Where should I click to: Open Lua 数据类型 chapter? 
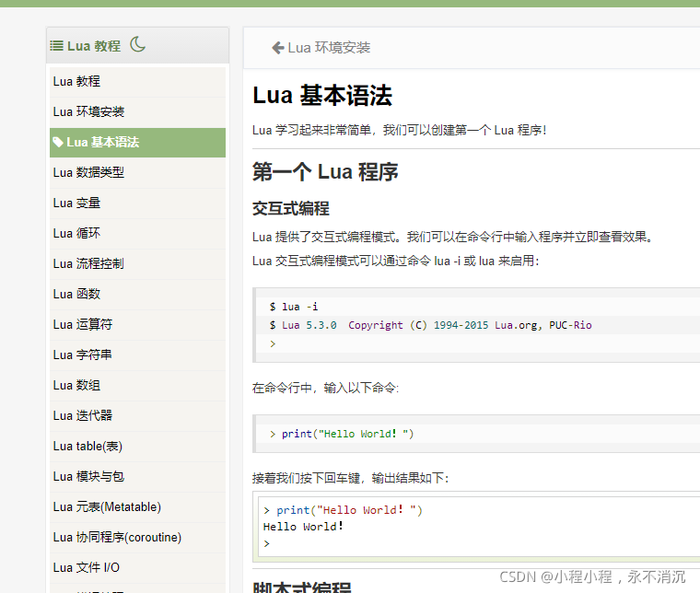[x=137, y=173]
